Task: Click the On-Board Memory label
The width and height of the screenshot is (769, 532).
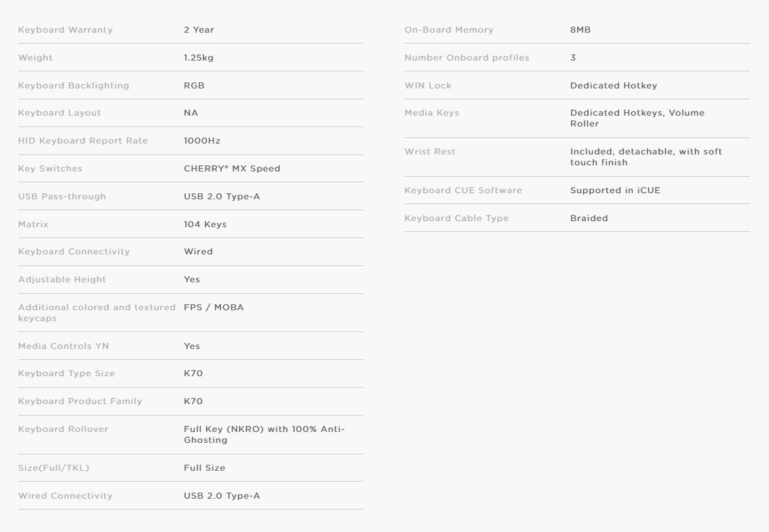Action: 449,30
